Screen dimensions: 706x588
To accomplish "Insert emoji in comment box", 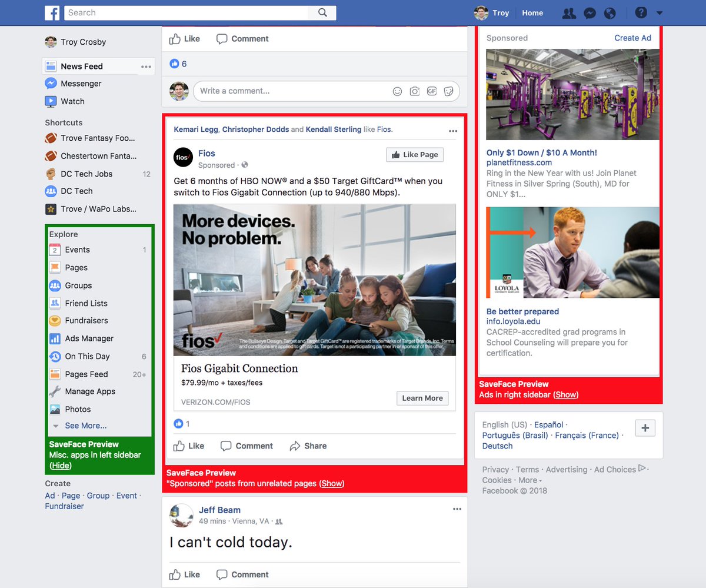I will click(x=397, y=91).
